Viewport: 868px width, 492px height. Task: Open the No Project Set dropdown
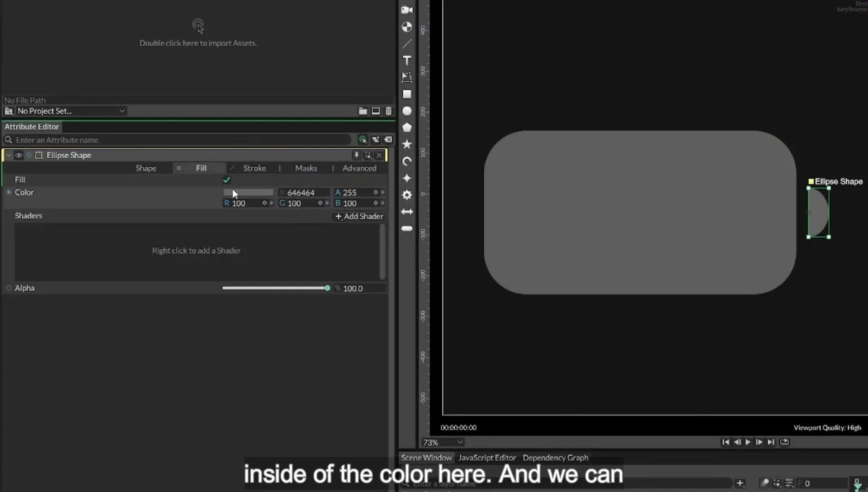tap(71, 111)
